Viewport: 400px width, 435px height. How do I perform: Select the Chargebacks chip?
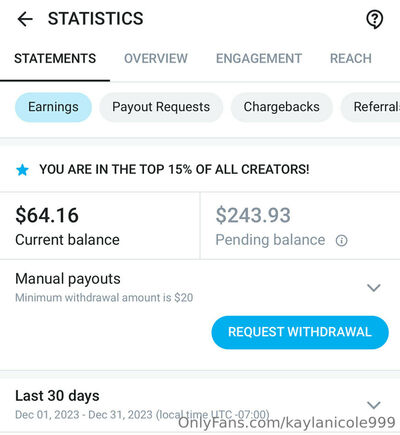pos(282,107)
